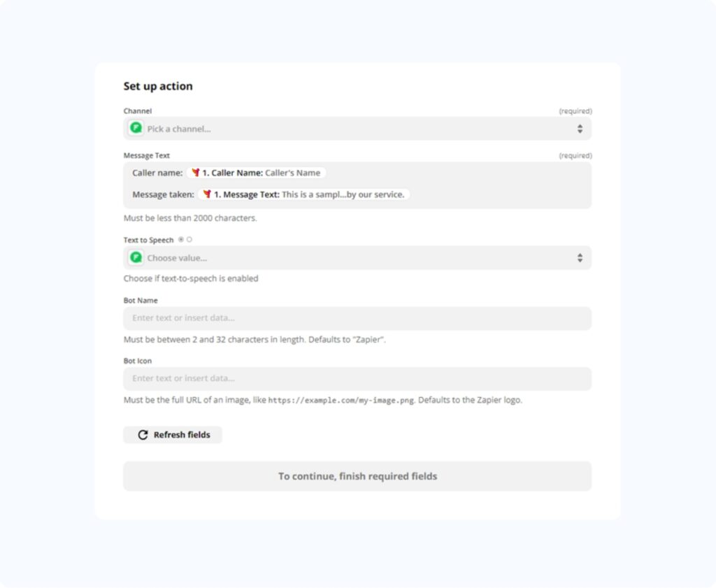
Task: Click the app icon in the Message Text pill
Action: coord(208,194)
